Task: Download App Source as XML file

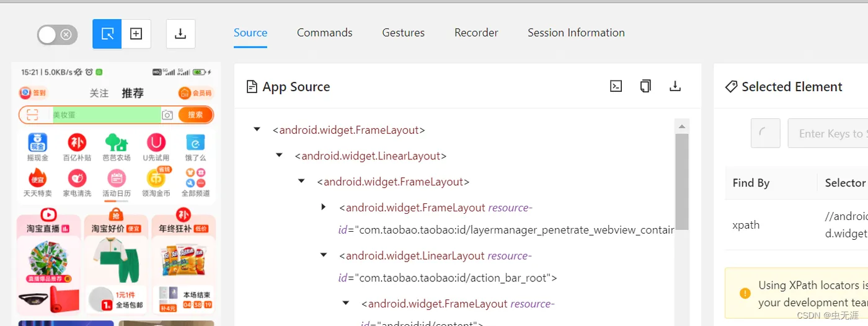Action: [675, 86]
